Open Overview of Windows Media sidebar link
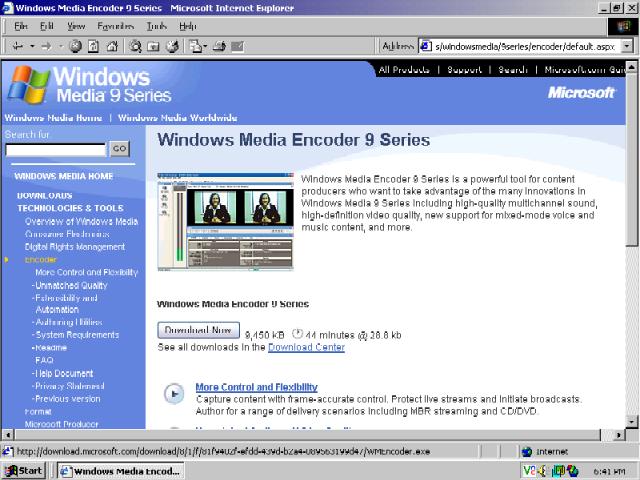640x480 pixels. 81,222
